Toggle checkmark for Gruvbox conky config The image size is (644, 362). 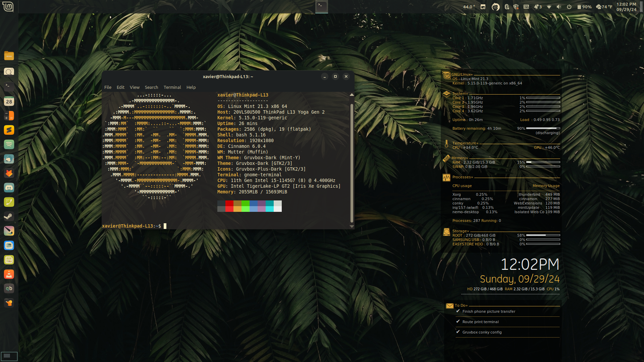pos(458,332)
